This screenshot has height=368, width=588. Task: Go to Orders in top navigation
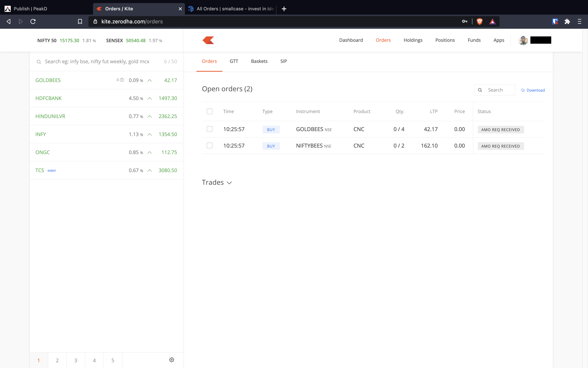coord(383,40)
